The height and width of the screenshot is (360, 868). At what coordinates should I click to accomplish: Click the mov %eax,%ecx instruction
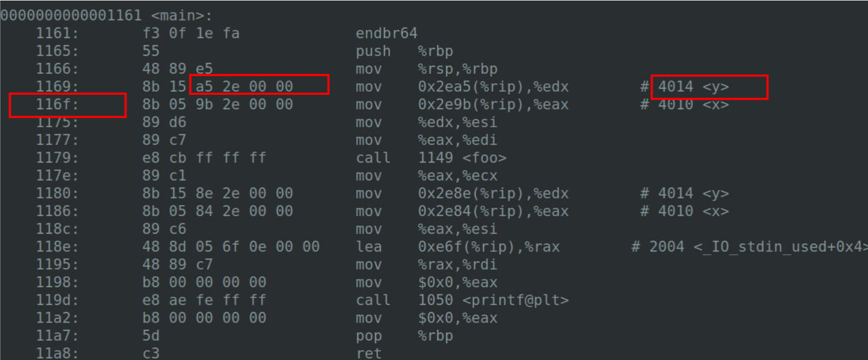point(426,176)
